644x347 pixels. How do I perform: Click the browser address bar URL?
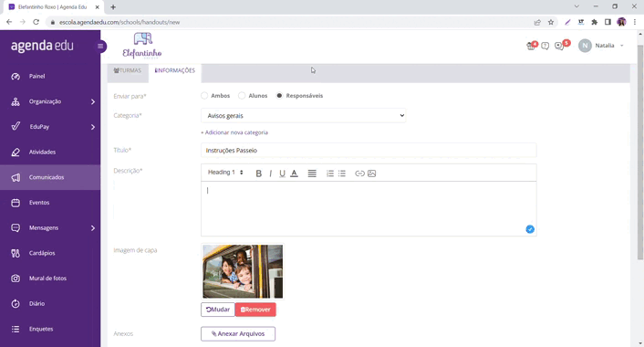click(119, 22)
